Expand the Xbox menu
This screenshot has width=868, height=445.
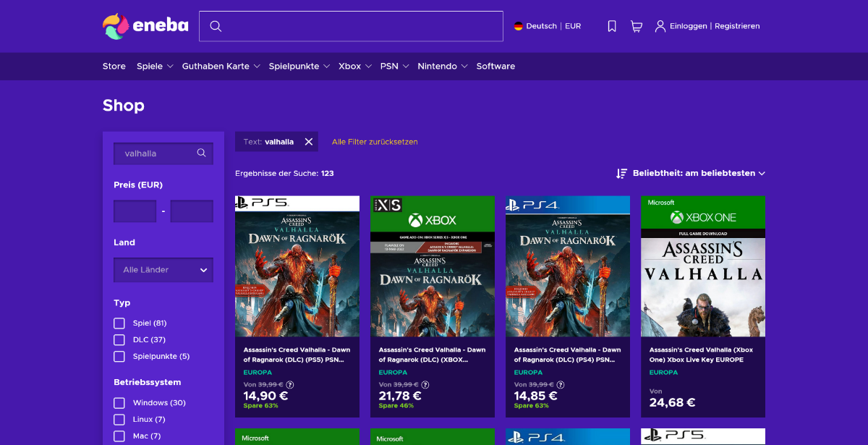(x=354, y=66)
